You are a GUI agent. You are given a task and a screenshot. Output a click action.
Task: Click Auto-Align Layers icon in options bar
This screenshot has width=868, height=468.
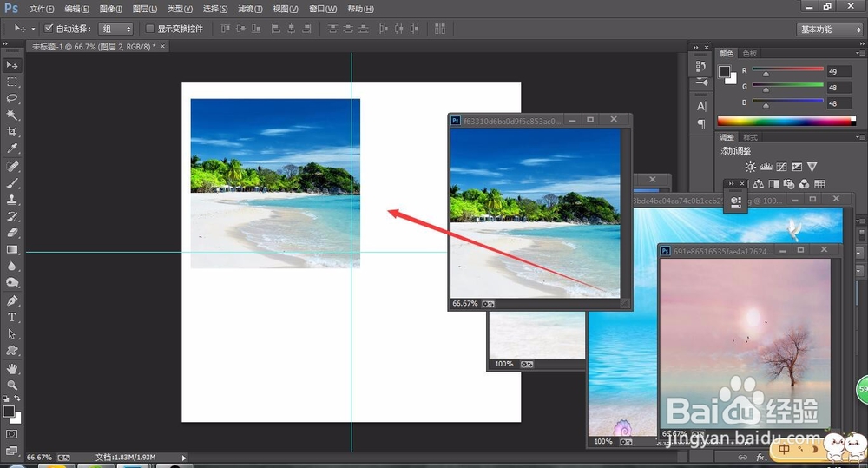tap(440, 29)
